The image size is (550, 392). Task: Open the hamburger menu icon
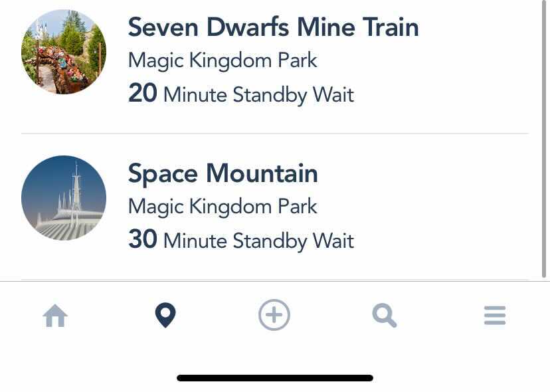coord(495,315)
